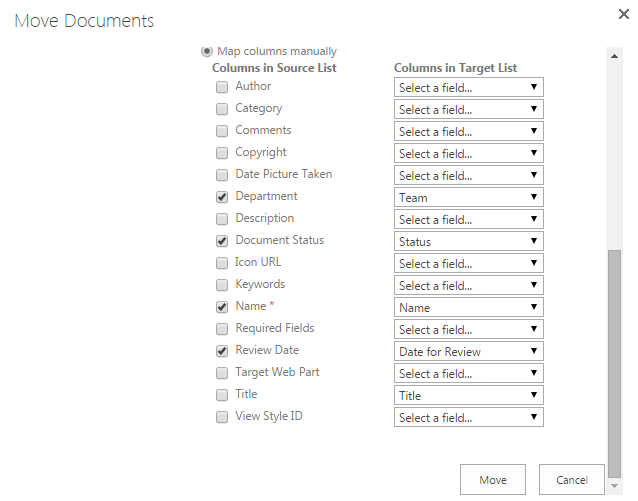Click the Move button
This screenshot has width=638, height=501.
point(492,479)
